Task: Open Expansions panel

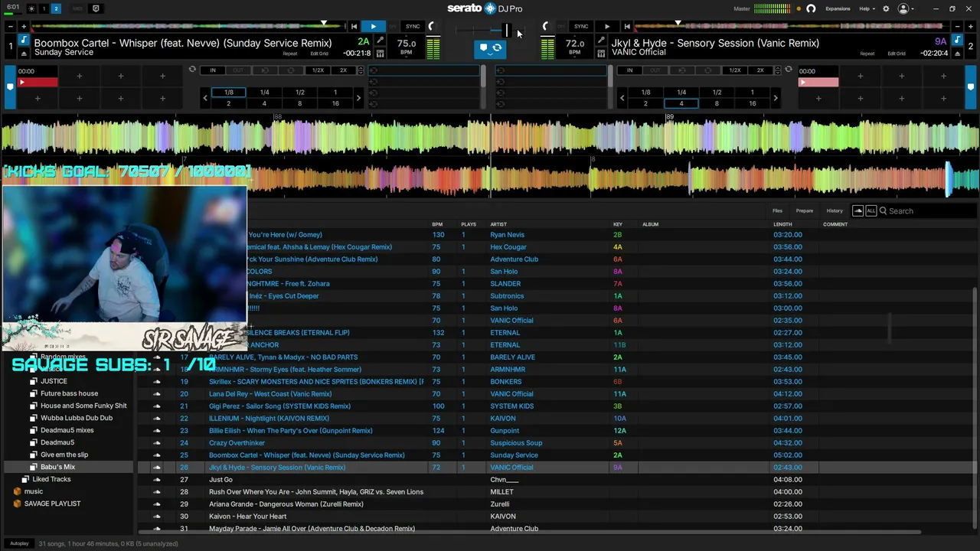Action: point(838,8)
